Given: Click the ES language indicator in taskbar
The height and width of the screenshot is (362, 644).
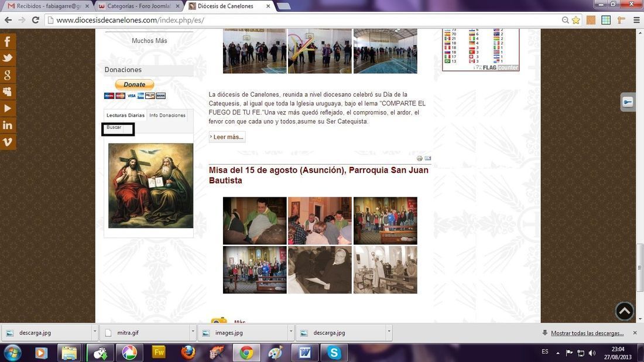Looking at the screenshot, I should (x=544, y=351).
